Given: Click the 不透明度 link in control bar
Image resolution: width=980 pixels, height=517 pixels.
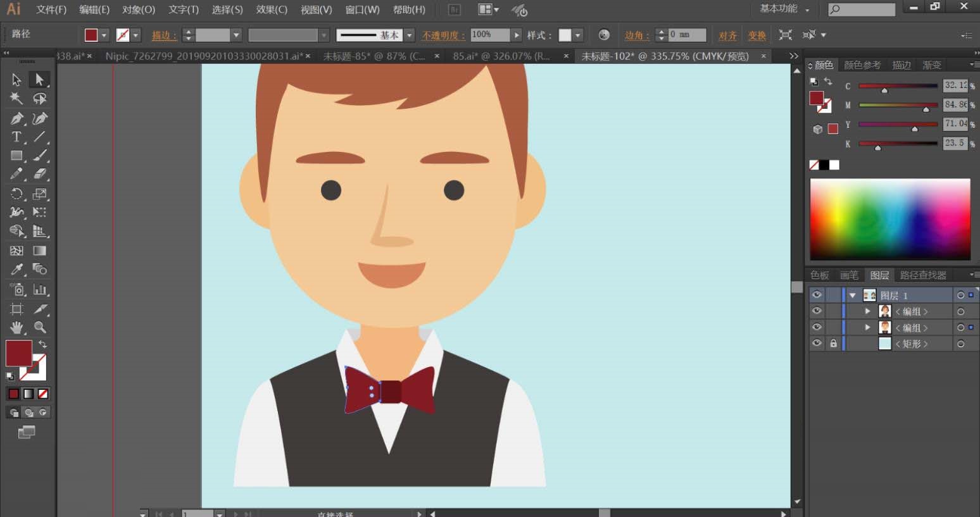Looking at the screenshot, I should tap(443, 35).
